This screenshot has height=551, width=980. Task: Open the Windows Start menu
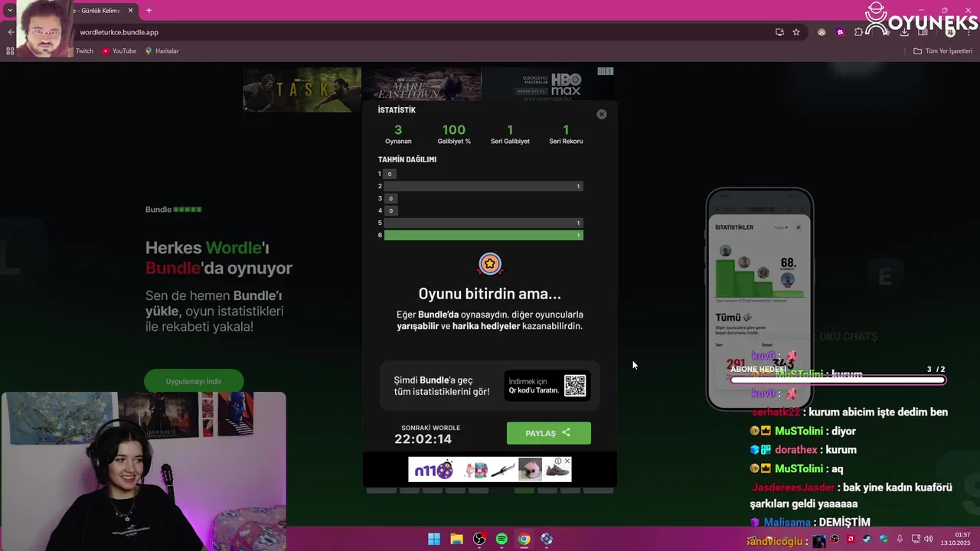434,540
